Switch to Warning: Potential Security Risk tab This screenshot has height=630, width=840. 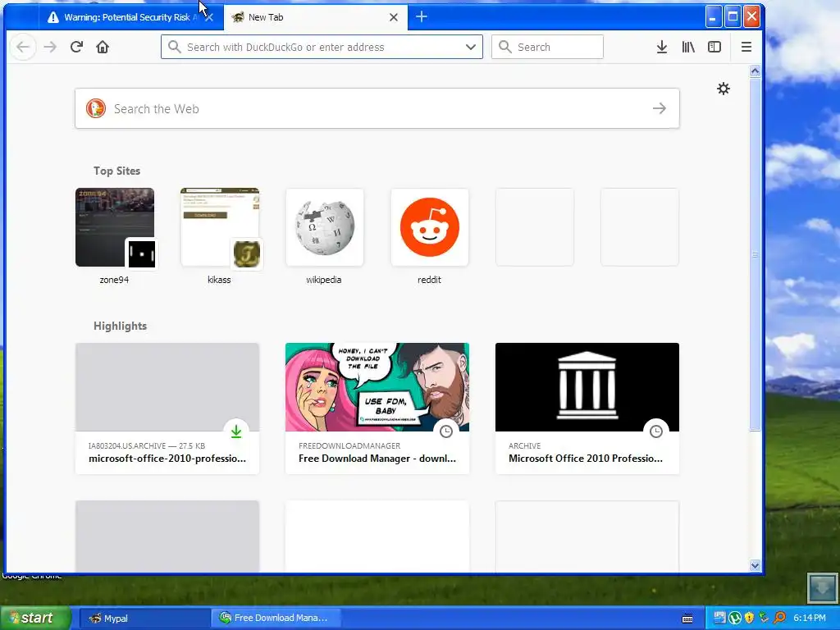coord(127,17)
